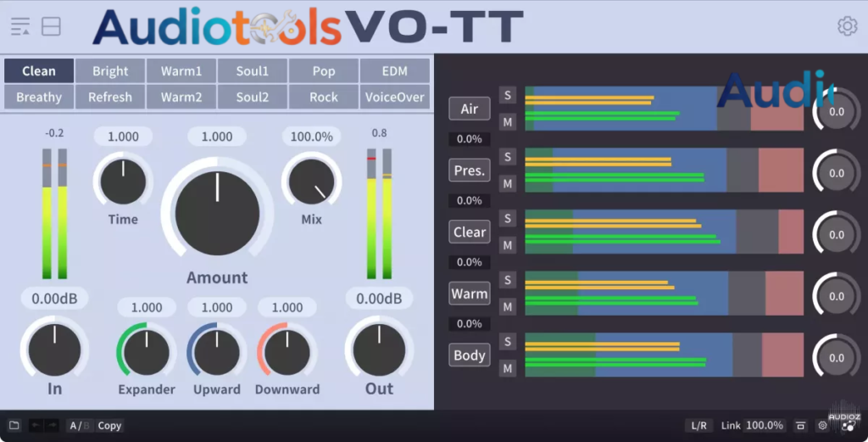Toggle L/R channel mode
The image size is (868, 442).
pos(698,425)
